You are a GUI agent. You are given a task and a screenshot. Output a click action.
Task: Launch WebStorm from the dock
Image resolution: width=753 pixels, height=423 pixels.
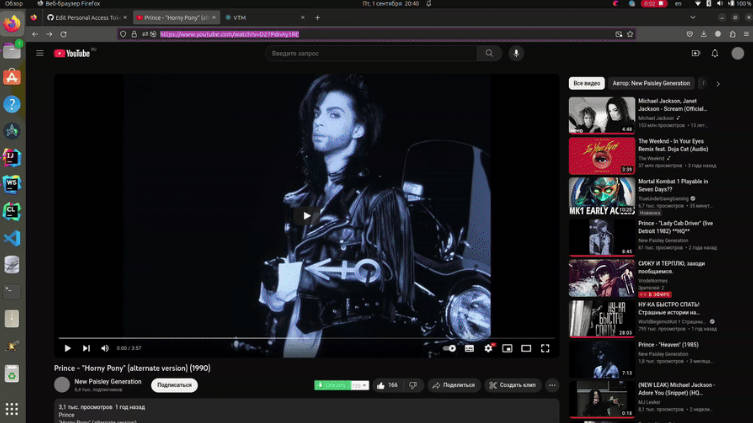[x=12, y=184]
